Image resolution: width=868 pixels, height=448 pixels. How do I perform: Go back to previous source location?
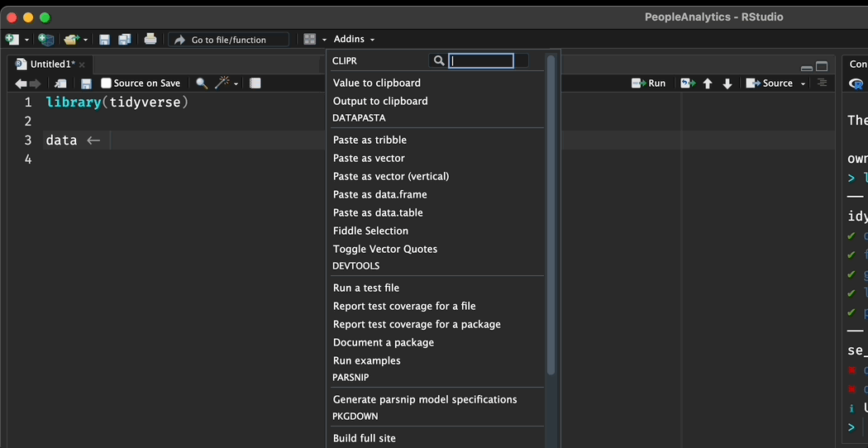click(x=21, y=83)
